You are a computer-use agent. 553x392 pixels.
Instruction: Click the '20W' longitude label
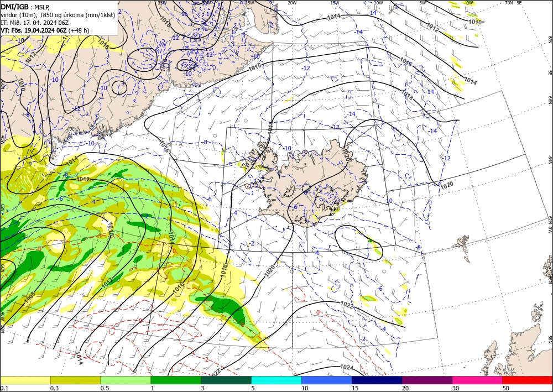point(292,2)
